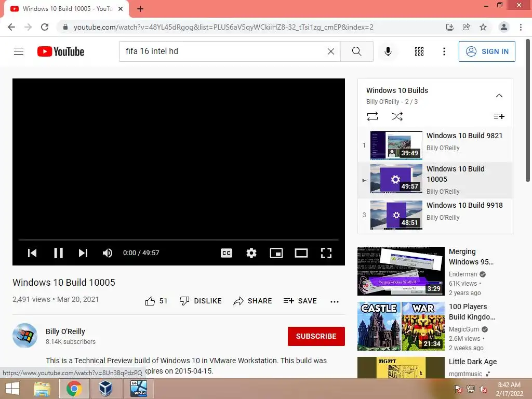Subscribe to Billy O'Reilly channel

(316, 336)
